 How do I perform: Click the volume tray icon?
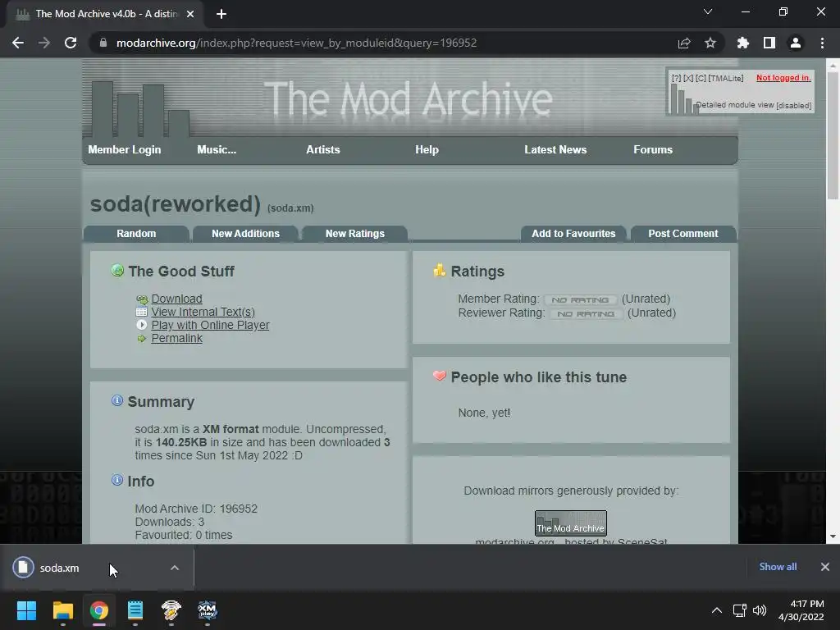point(760,610)
